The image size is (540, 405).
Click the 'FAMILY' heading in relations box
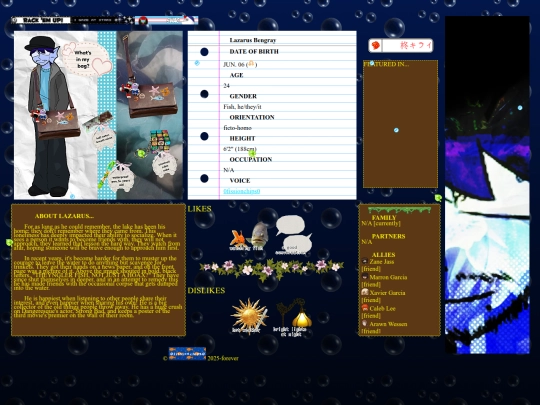click(x=384, y=218)
